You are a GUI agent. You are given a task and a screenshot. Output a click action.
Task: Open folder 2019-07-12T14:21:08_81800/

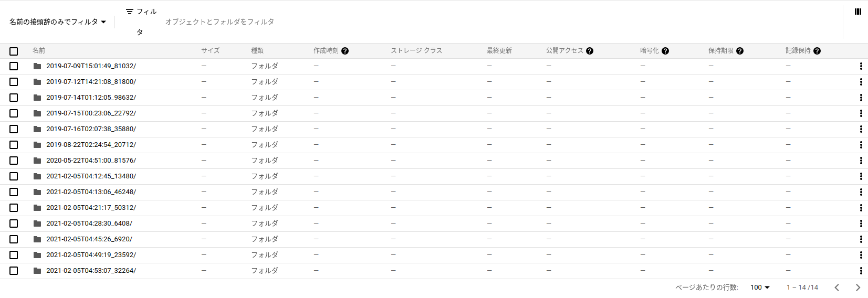(91, 82)
